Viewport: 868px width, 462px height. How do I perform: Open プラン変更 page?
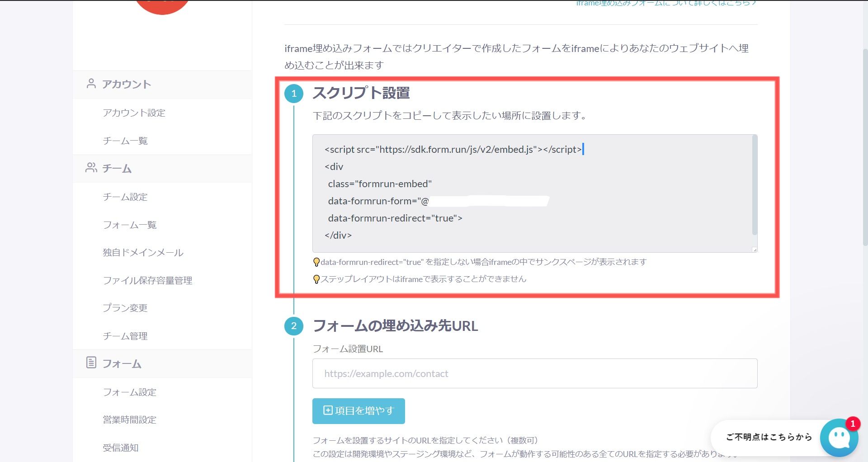click(125, 308)
